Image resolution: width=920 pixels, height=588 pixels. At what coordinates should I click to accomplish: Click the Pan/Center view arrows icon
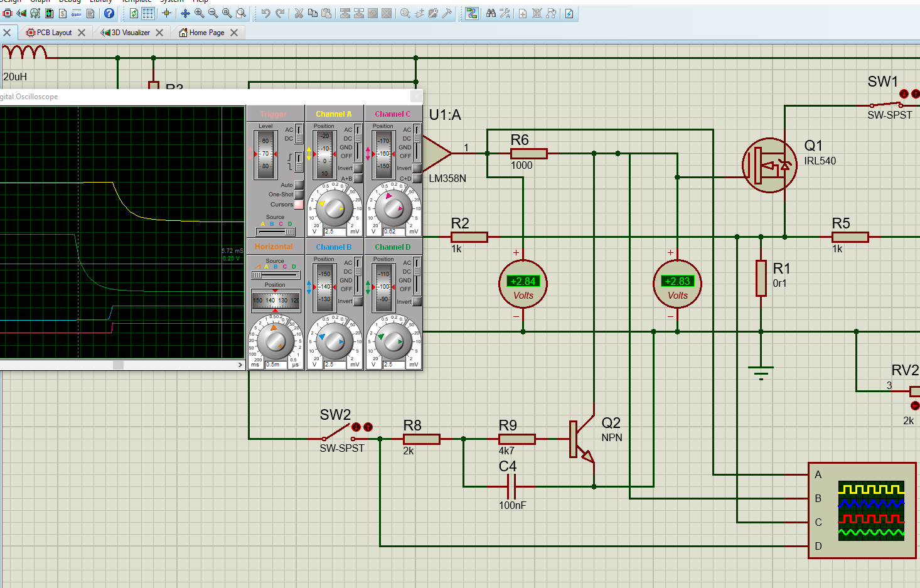point(185,13)
